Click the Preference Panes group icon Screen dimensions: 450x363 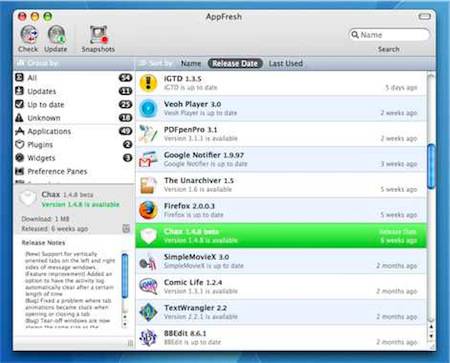(20, 171)
